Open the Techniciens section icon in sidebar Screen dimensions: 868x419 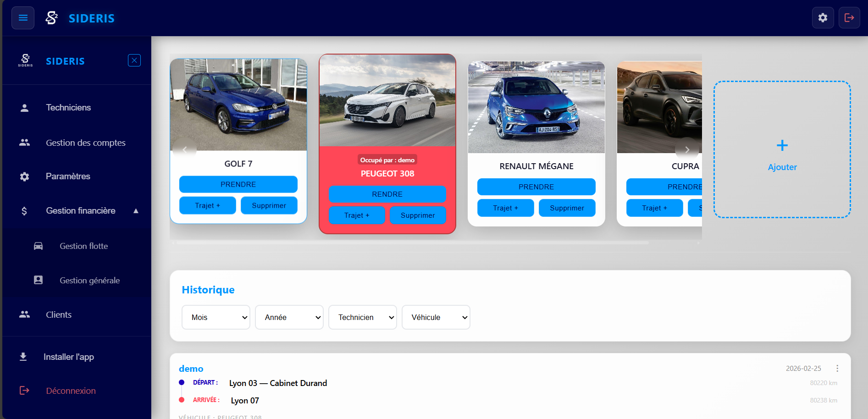tap(24, 107)
